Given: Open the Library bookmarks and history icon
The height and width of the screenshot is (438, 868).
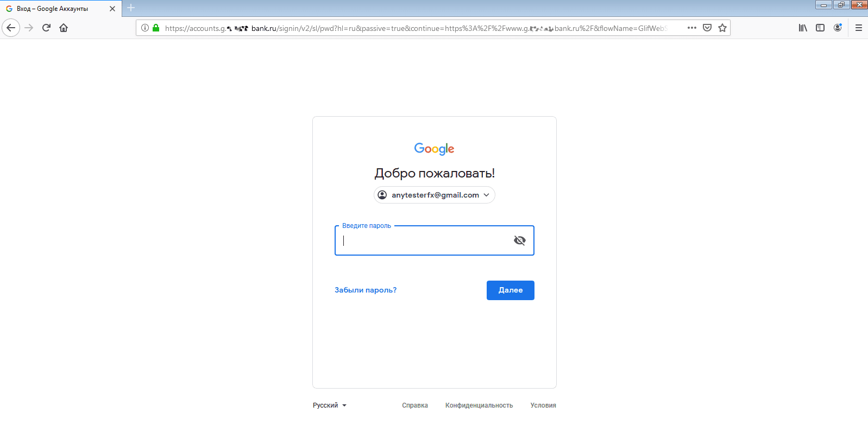Looking at the screenshot, I should [x=803, y=28].
